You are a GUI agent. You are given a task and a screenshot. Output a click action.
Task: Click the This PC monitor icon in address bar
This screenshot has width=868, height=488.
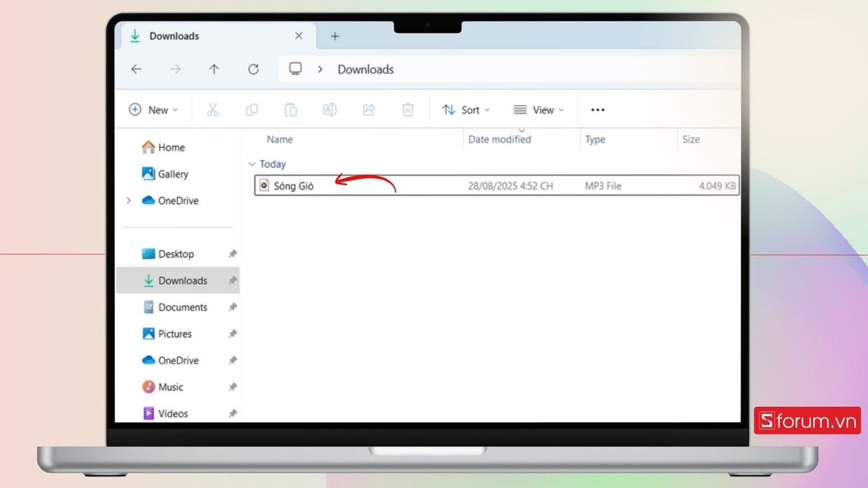[x=295, y=69]
